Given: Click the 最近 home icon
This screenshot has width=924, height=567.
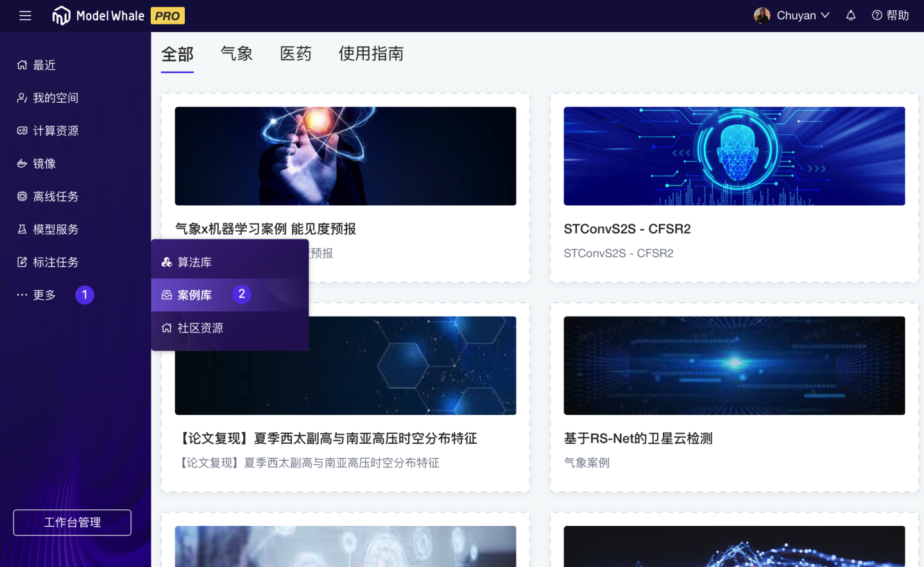Looking at the screenshot, I should click(22, 65).
